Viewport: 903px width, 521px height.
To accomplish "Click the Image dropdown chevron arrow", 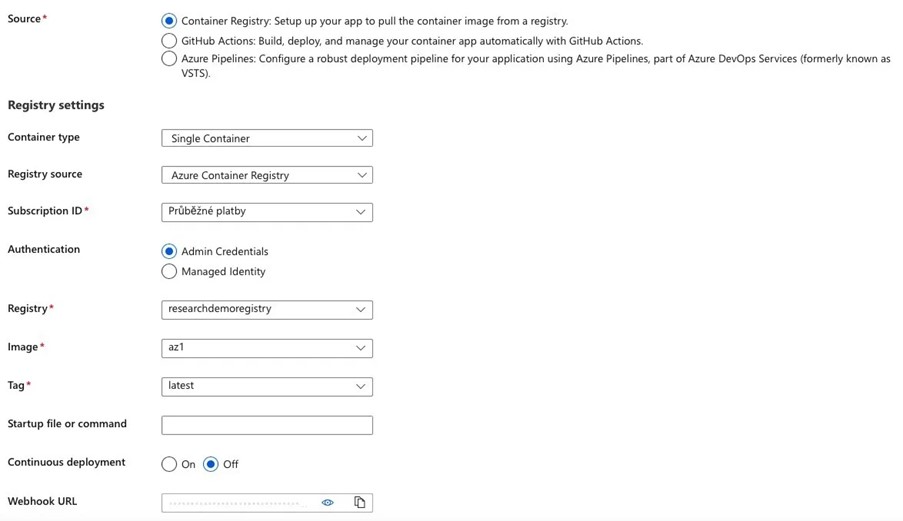I will point(361,348).
